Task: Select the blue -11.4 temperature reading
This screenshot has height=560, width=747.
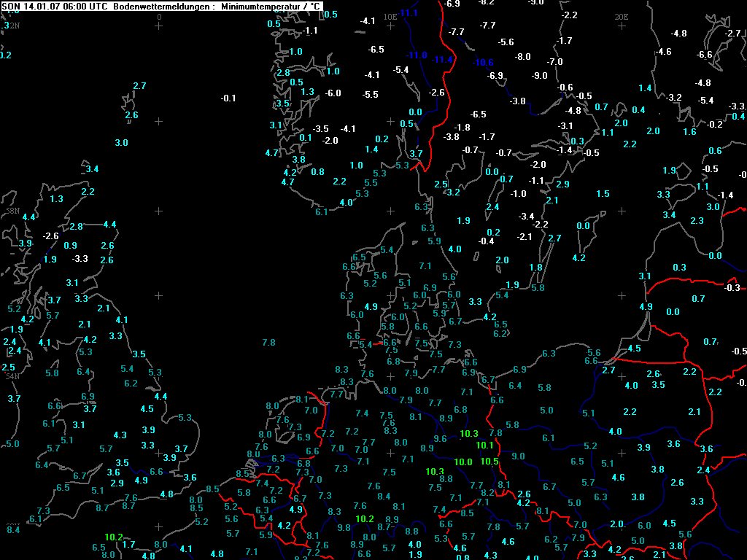Action: (x=442, y=60)
